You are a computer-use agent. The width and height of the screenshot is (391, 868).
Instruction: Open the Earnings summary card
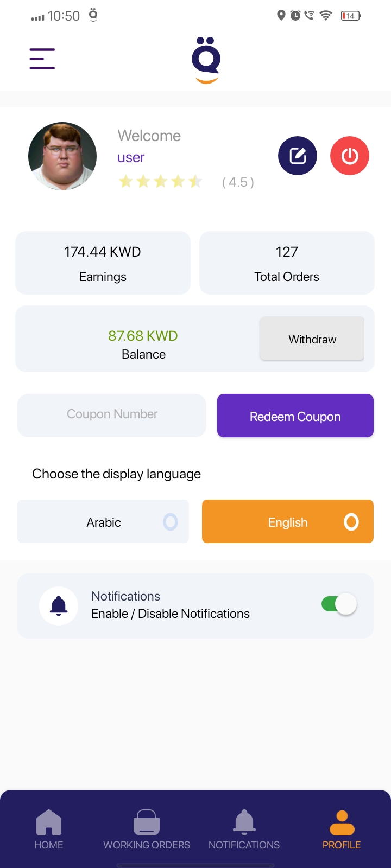103,263
